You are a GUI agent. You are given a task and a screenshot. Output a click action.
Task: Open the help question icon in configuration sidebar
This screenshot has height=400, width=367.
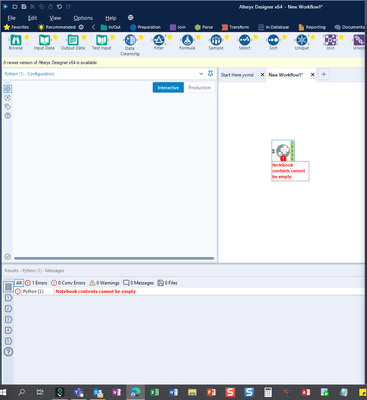point(8,116)
